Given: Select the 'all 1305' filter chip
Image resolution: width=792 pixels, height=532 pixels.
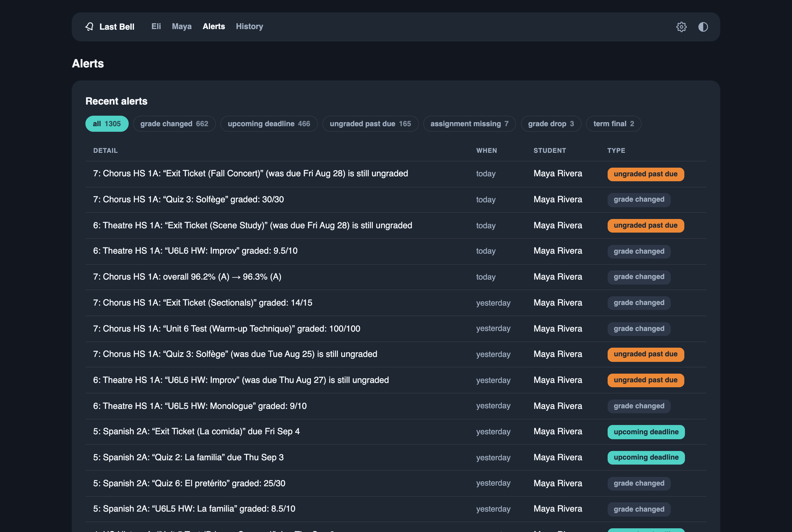Looking at the screenshot, I should (107, 124).
